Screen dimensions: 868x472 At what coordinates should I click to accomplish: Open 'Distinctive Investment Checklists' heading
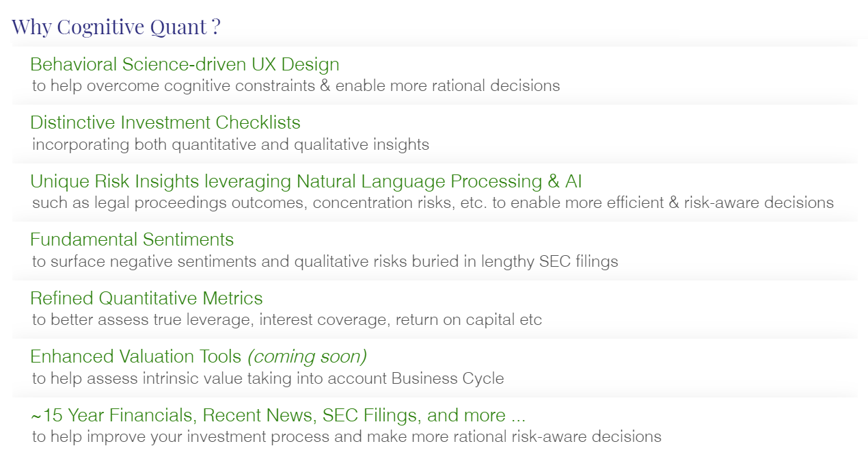[165, 123]
